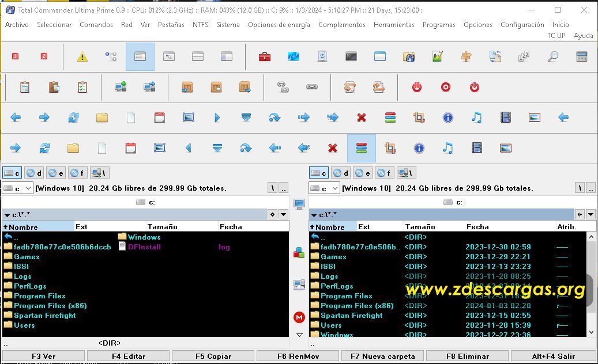Open left panel drive combo box
Screen dimensions: 598x364
(x=17, y=188)
